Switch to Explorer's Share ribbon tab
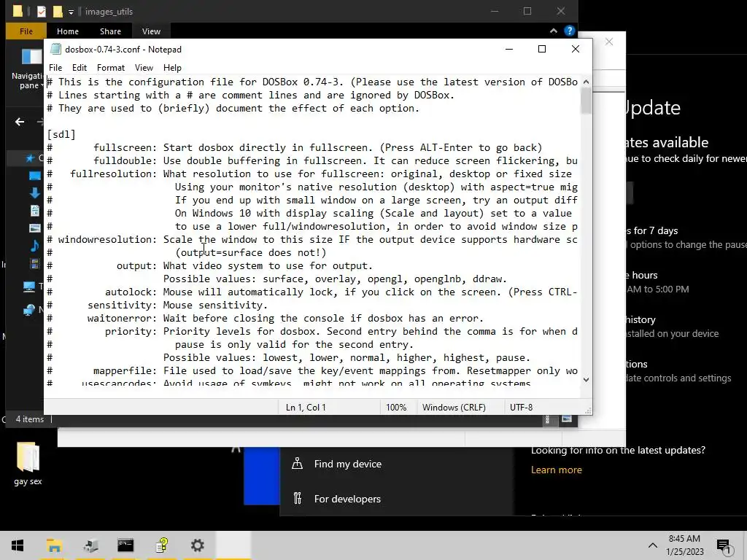The width and height of the screenshot is (747, 560). coord(110,31)
